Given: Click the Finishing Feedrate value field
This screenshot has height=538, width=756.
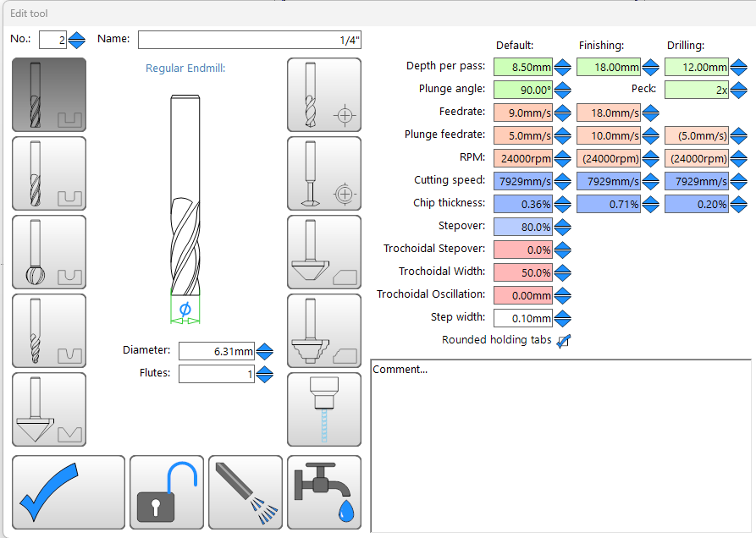Looking at the screenshot, I should click(609, 113).
